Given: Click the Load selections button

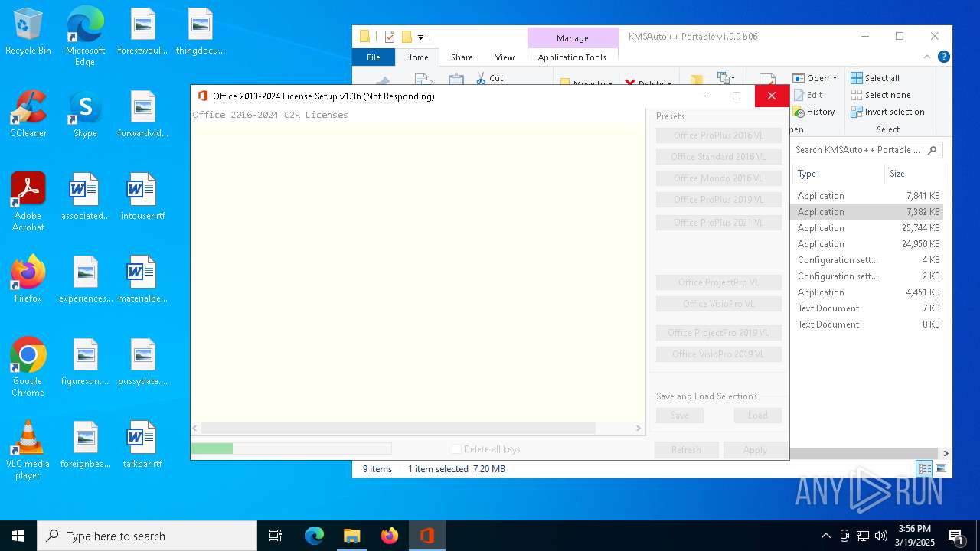Looking at the screenshot, I should click(x=757, y=416).
